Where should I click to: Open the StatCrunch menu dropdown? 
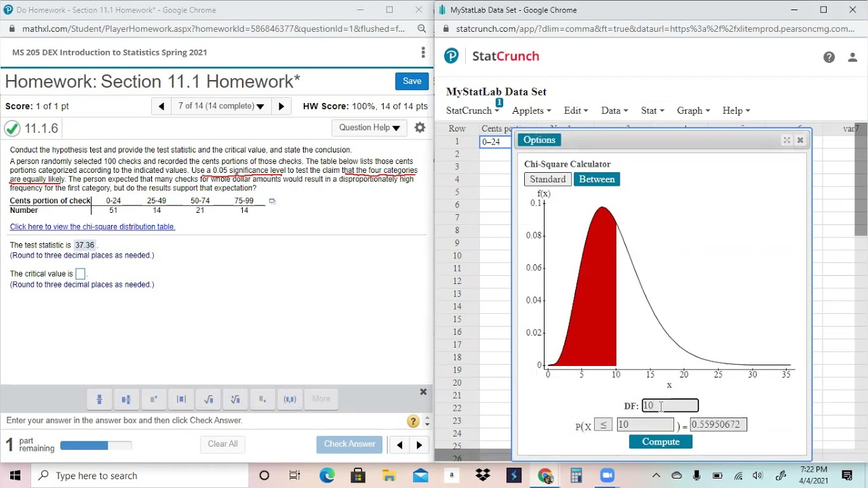[472, 110]
